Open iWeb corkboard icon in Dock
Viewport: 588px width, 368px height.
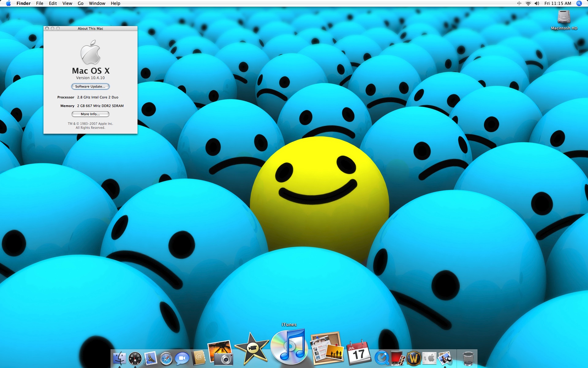tap(326, 348)
